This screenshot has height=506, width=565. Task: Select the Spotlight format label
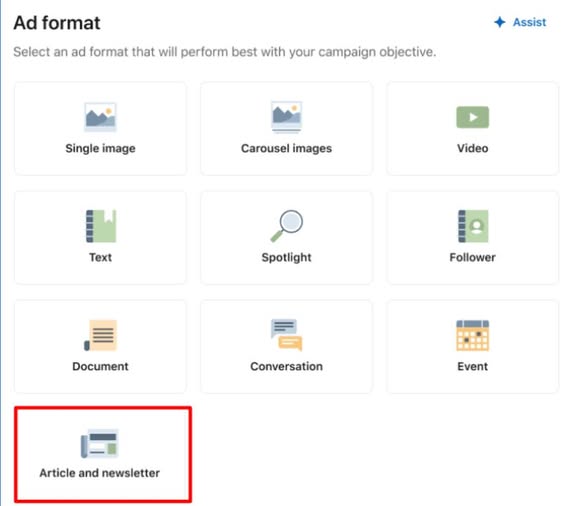[x=286, y=257]
